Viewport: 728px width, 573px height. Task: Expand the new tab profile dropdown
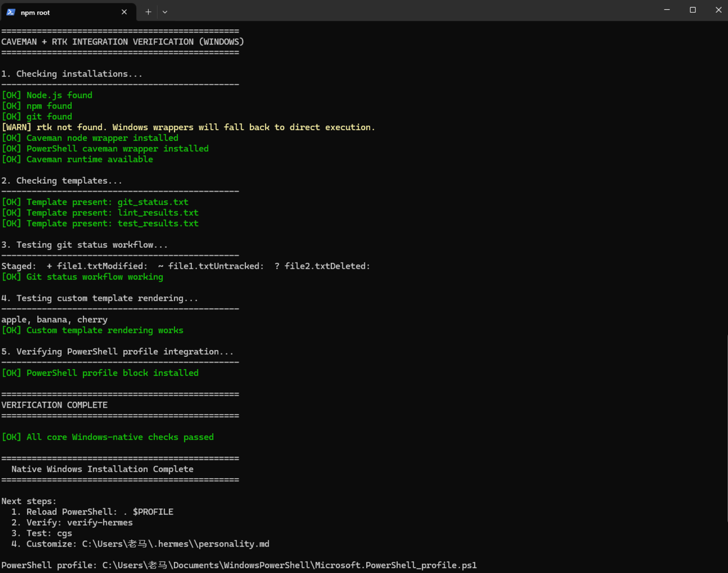tap(165, 12)
